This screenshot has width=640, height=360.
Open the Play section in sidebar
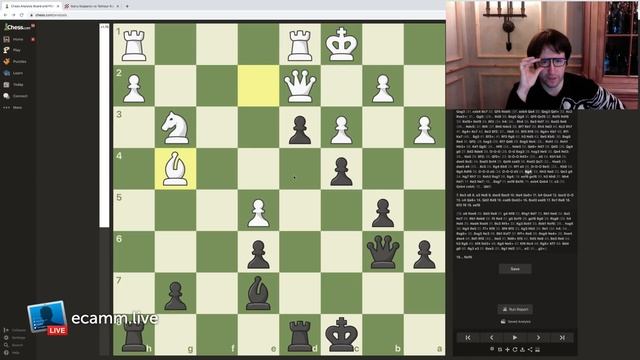coord(12,50)
